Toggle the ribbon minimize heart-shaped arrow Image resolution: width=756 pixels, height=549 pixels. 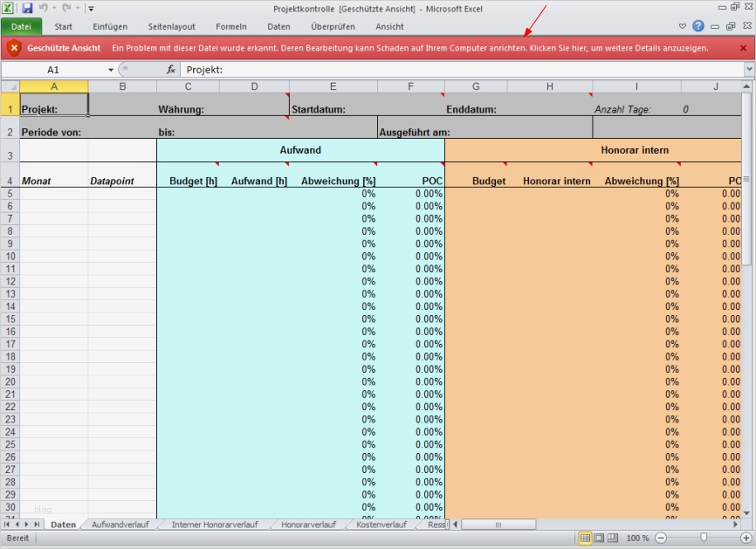pos(682,26)
